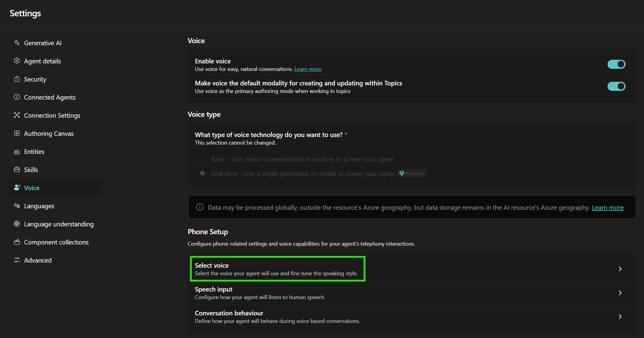
Task: Click the Connection Settings node icon
Action: pos(17,115)
